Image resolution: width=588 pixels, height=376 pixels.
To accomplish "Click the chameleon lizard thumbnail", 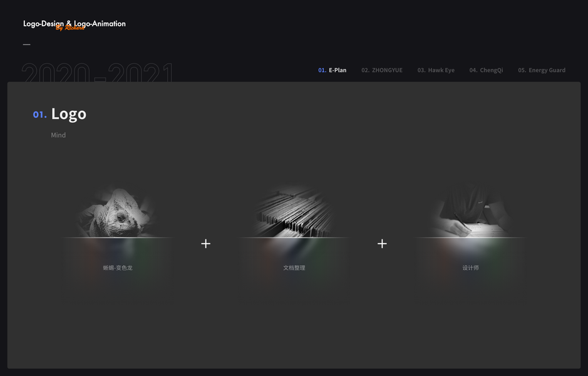I will (118, 212).
